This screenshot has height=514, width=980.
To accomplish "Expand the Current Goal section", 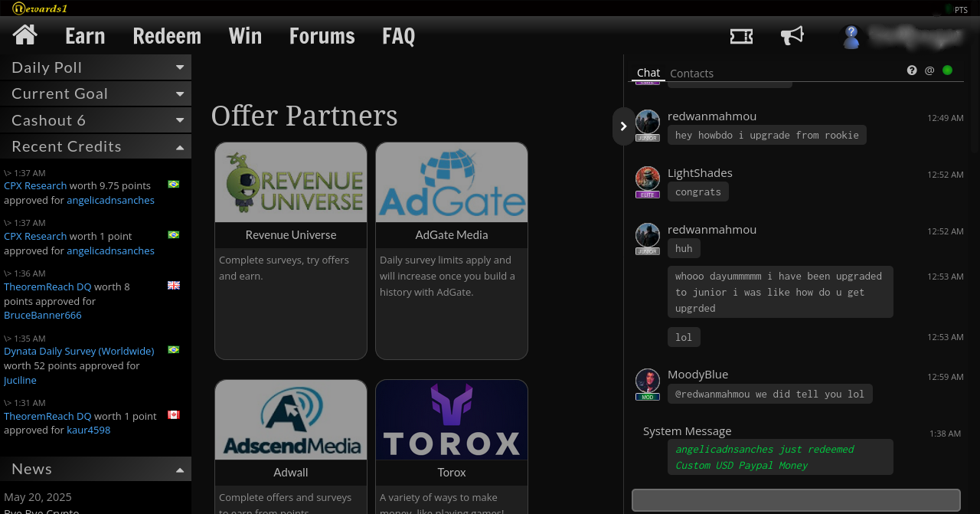I will tap(96, 93).
